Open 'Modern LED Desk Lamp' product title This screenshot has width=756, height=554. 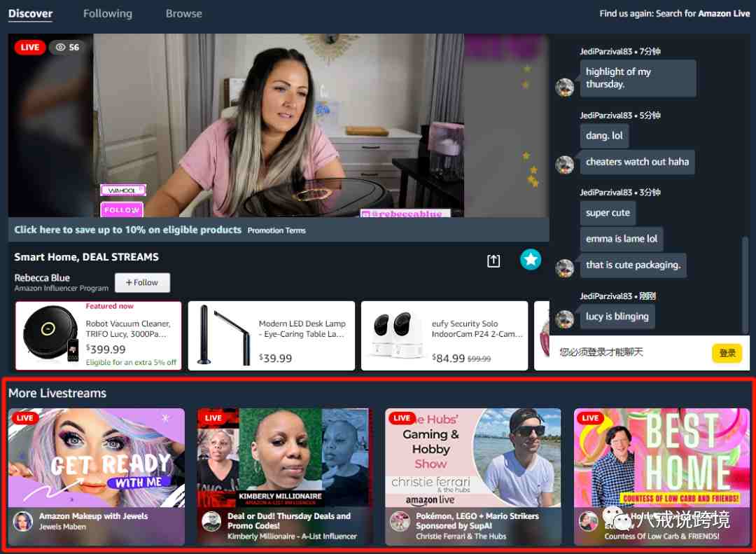pyautogui.click(x=302, y=328)
